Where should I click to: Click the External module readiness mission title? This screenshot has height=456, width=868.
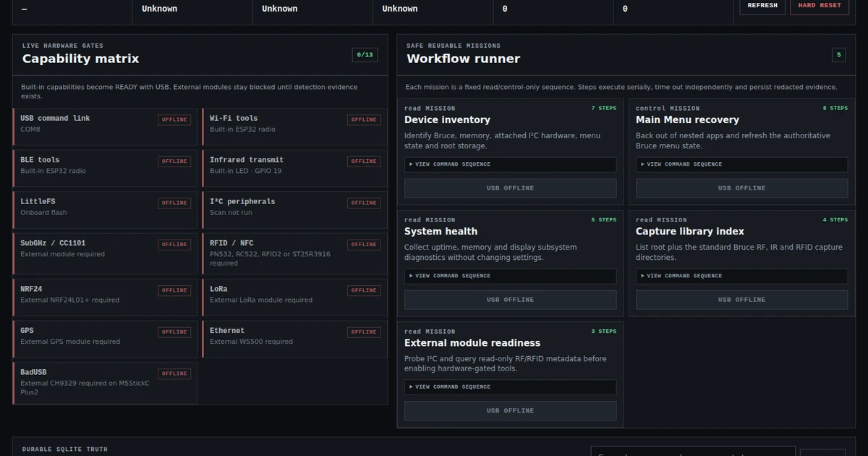point(472,343)
